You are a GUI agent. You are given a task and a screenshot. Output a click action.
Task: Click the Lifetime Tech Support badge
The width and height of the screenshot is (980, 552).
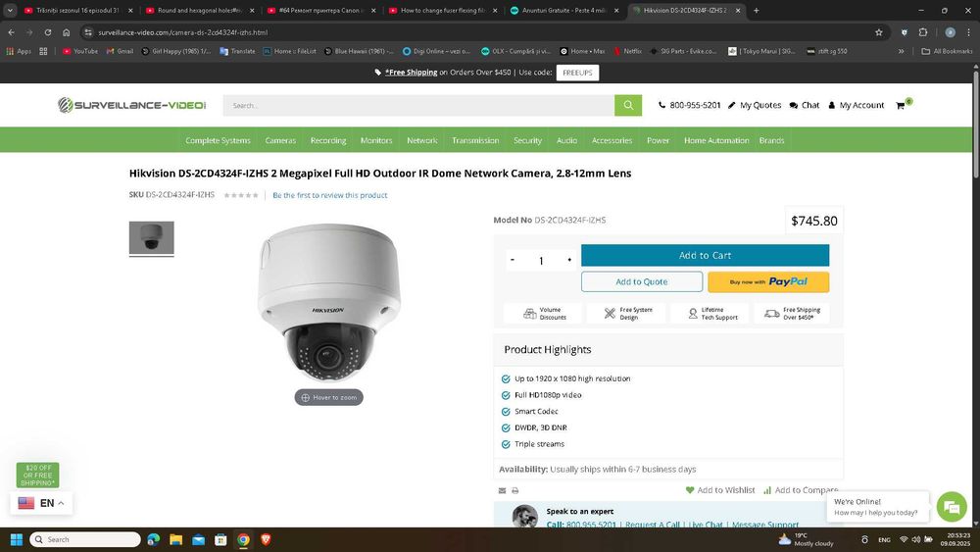711,313
